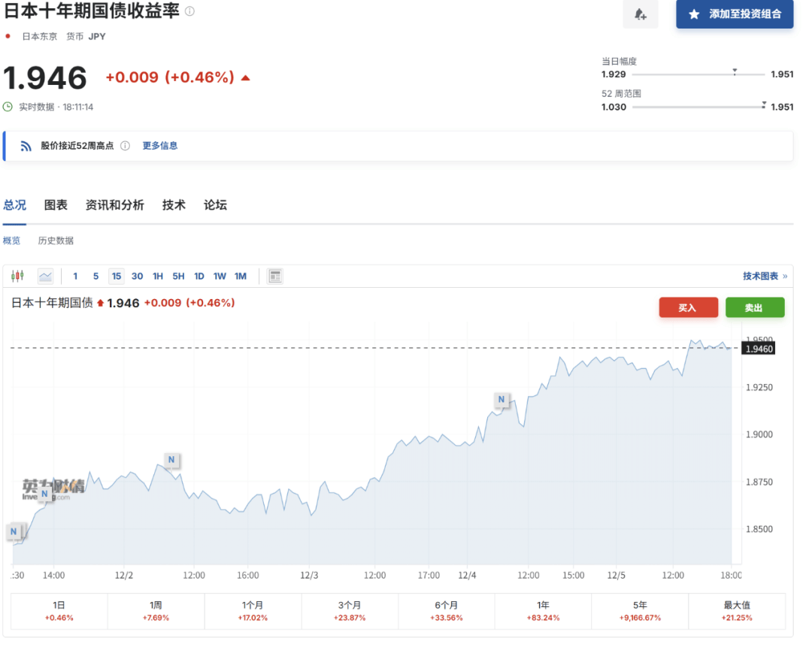Switch to the 图表 tab
The image size is (812, 647).
(x=56, y=205)
